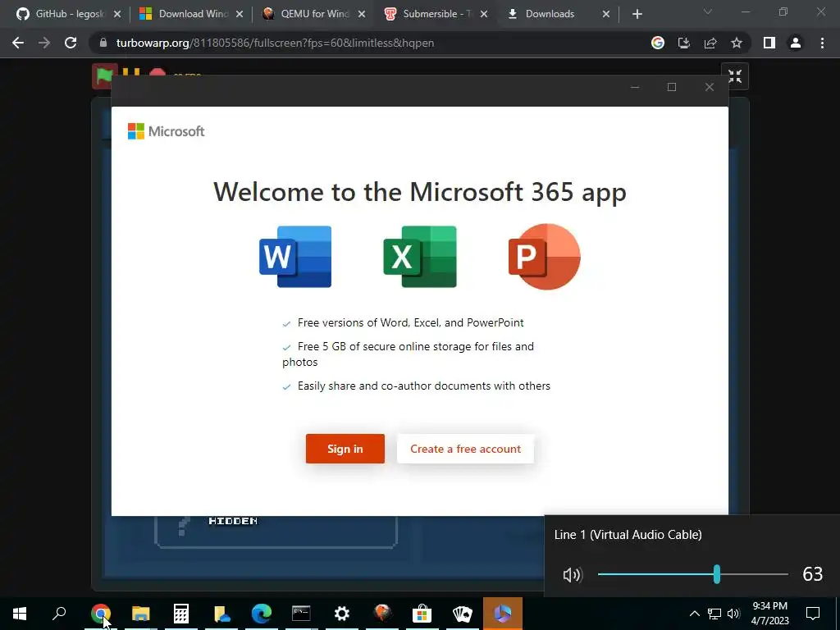Expand the tab search chevron
840x630 pixels.
point(708,11)
